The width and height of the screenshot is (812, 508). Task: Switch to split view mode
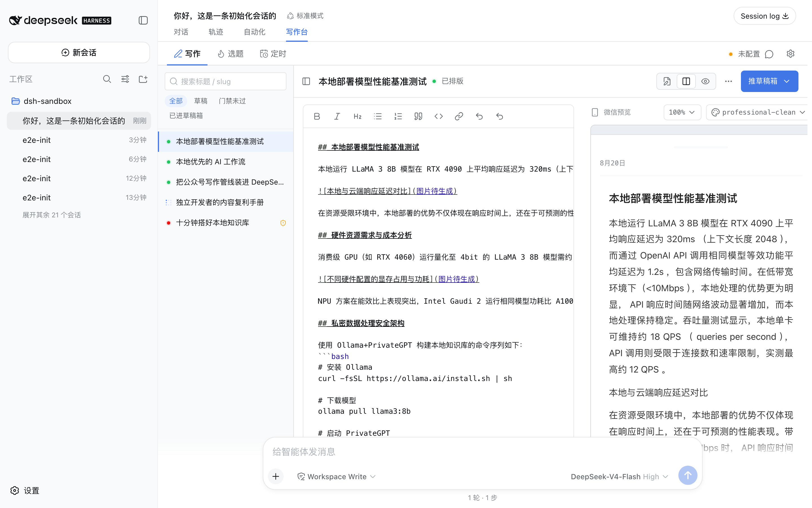[x=686, y=81]
